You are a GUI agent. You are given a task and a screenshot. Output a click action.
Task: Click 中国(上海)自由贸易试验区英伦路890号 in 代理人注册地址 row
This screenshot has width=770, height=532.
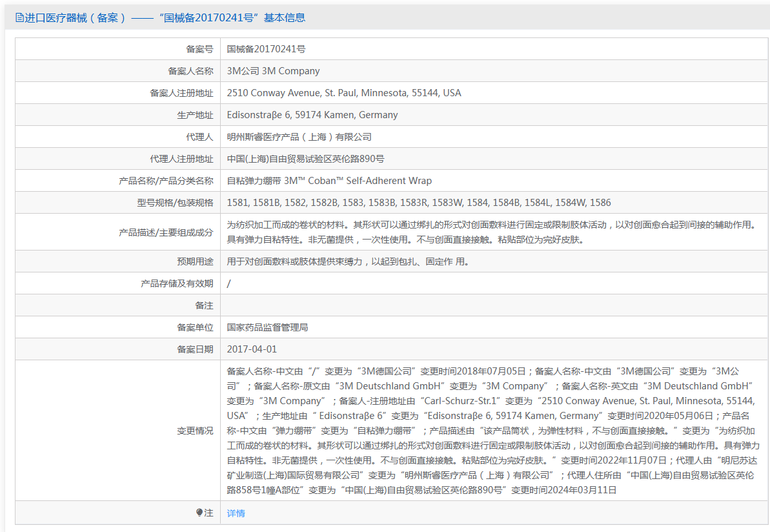[305, 159]
